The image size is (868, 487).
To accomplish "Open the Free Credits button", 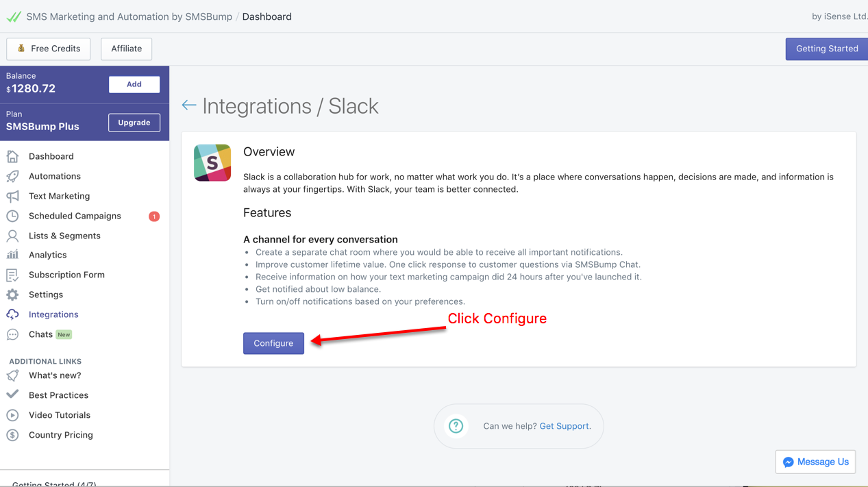I will (49, 49).
